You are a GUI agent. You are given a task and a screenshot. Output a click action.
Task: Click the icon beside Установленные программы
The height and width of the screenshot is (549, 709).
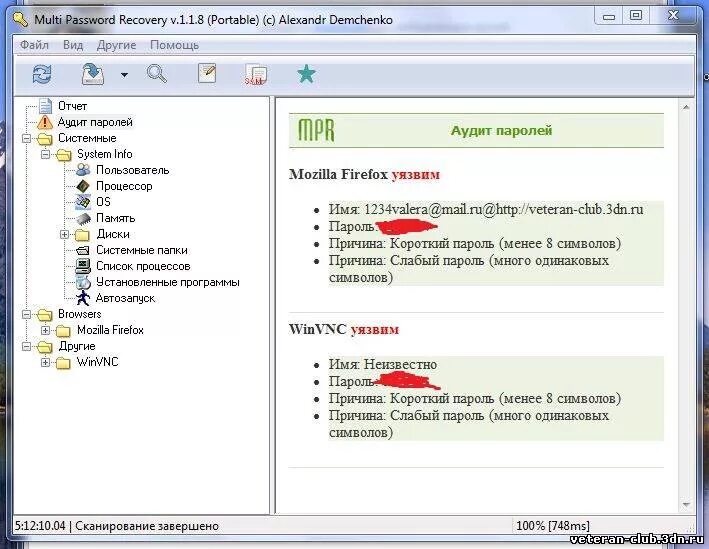click(83, 282)
